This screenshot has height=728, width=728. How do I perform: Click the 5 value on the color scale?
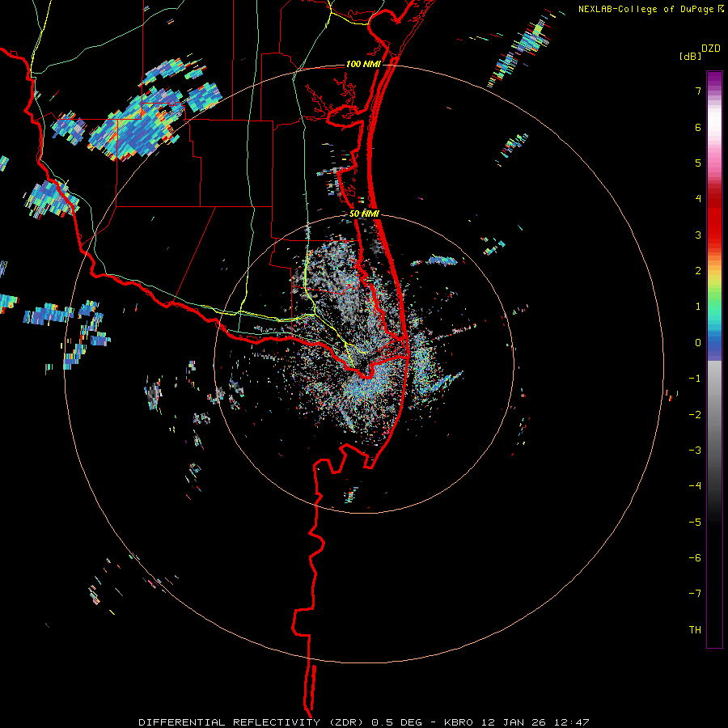click(x=698, y=163)
